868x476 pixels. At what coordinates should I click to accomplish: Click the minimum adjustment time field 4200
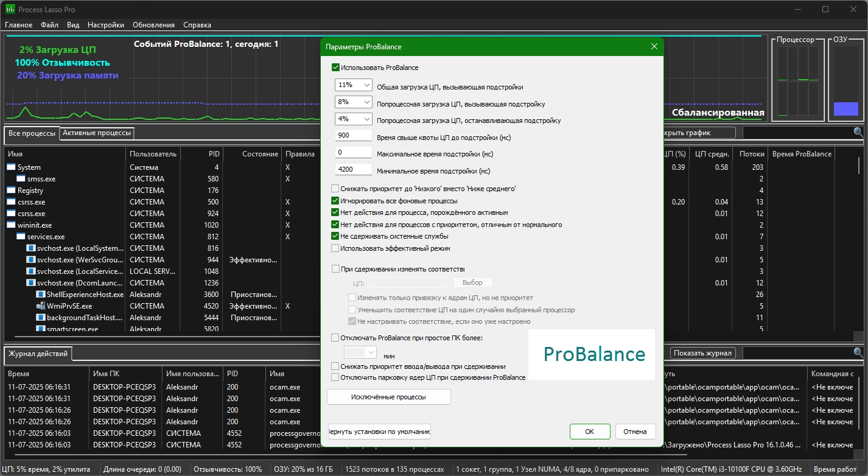[x=353, y=170]
